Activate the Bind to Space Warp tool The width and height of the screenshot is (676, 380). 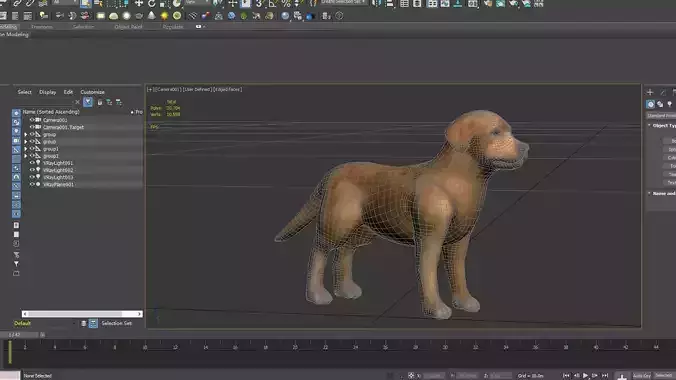point(43,3)
